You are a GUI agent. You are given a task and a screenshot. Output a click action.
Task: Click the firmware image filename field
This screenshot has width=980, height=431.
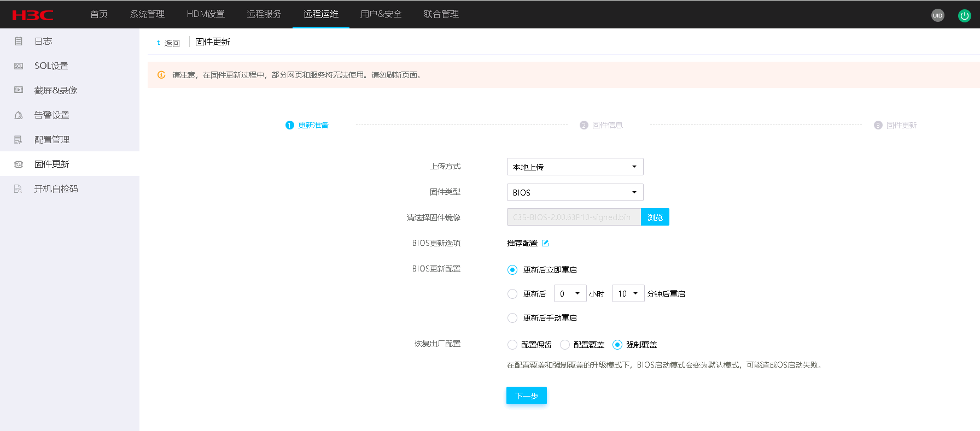click(573, 217)
